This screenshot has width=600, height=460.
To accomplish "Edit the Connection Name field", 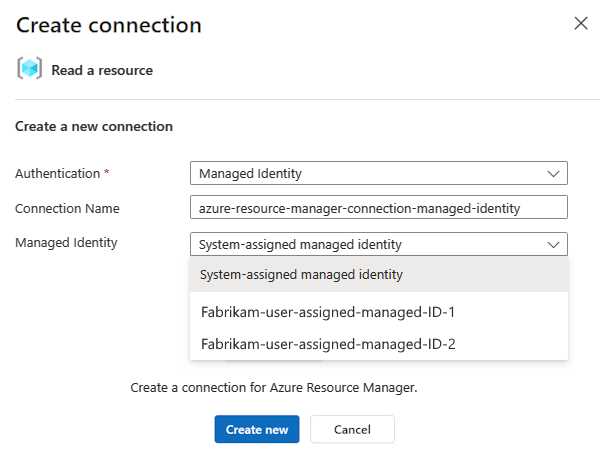I will tap(379, 207).
